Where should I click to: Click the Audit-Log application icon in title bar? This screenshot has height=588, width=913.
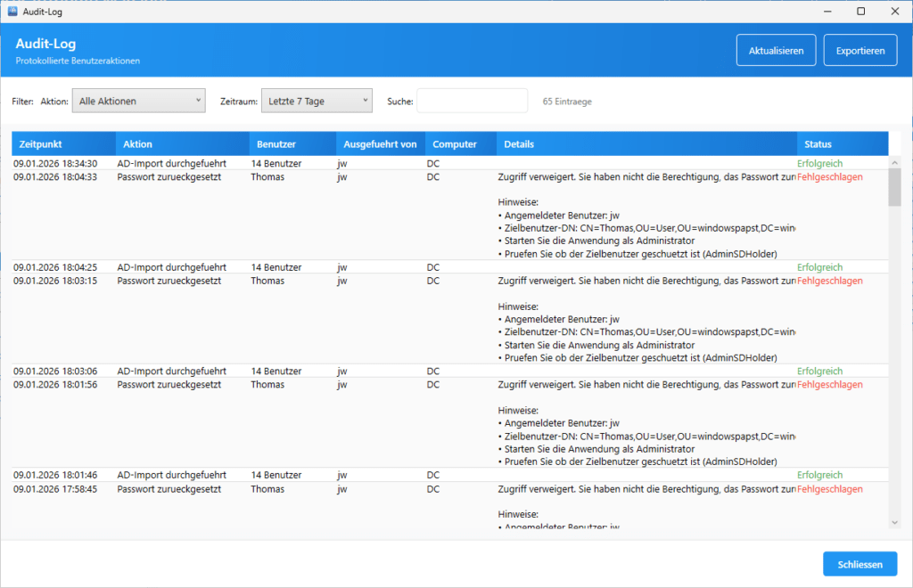click(11, 11)
